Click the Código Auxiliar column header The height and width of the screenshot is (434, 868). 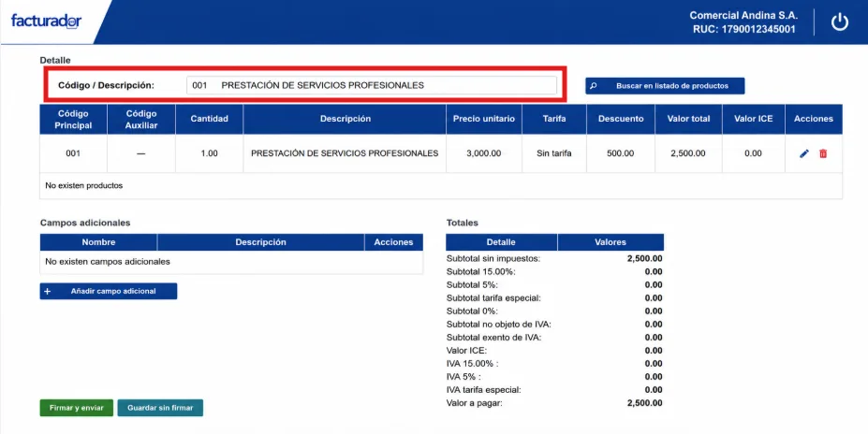point(141,120)
